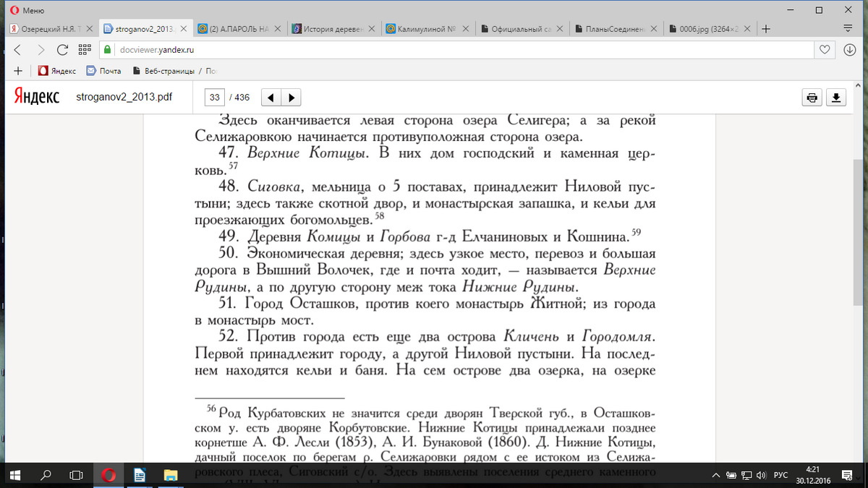Go forward to next page

pos(41,50)
